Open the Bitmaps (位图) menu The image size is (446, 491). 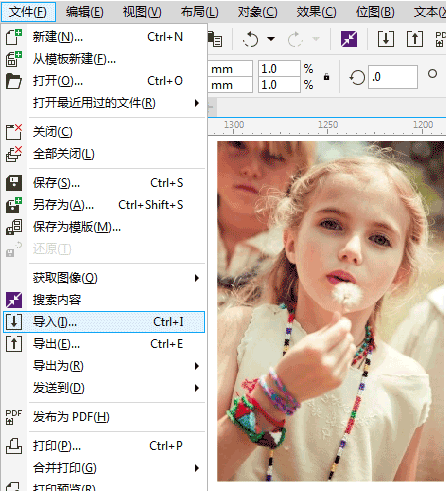(x=375, y=12)
